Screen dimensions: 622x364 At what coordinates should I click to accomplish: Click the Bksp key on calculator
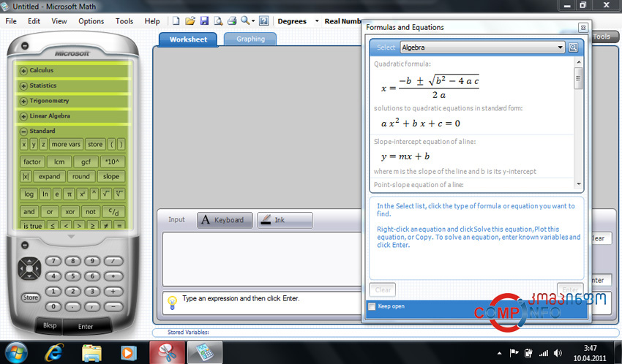pyautogui.click(x=50, y=325)
